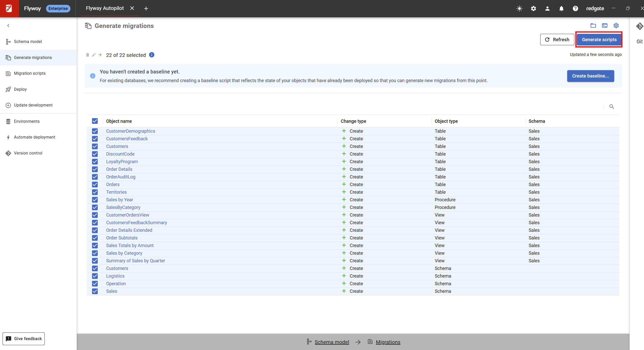Viewport: 644px width, 350px height.
Task: Toggle the light/dark theme sun icon
Action: tap(519, 8)
